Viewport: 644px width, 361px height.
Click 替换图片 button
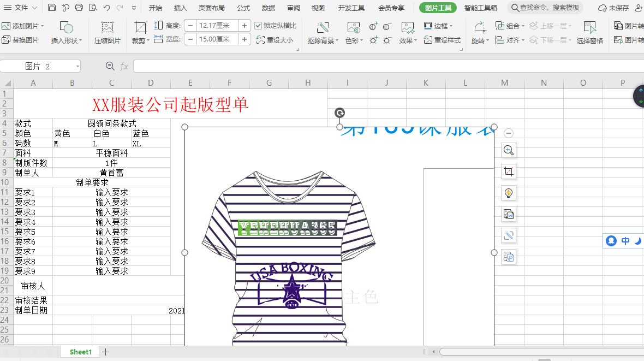pyautogui.click(x=20, y=40)
